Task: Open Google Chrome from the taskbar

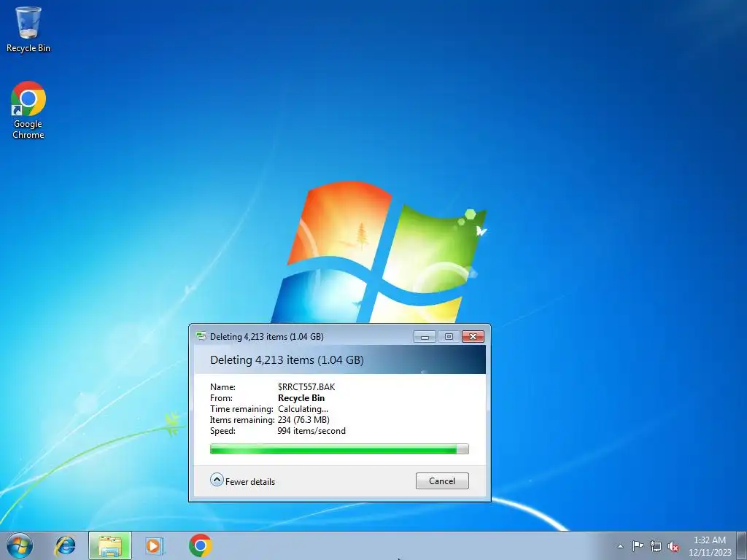Action: (200, 545)
